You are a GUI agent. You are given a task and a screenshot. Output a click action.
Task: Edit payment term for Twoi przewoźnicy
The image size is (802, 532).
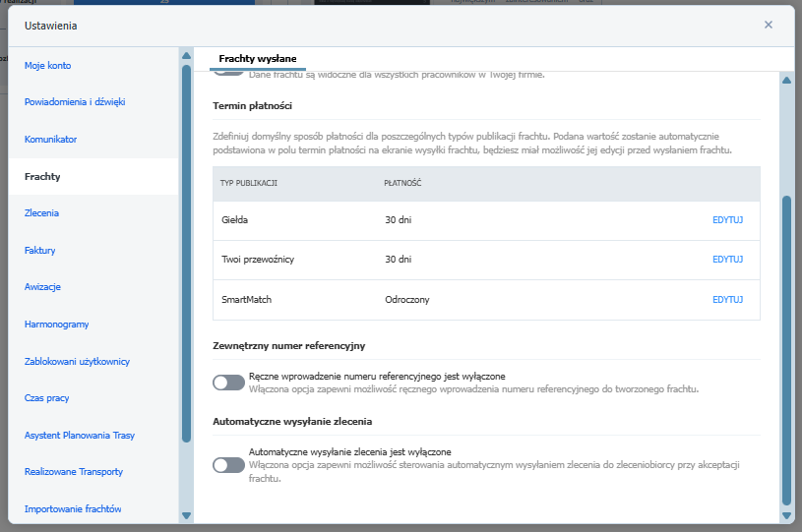point(727,259)
